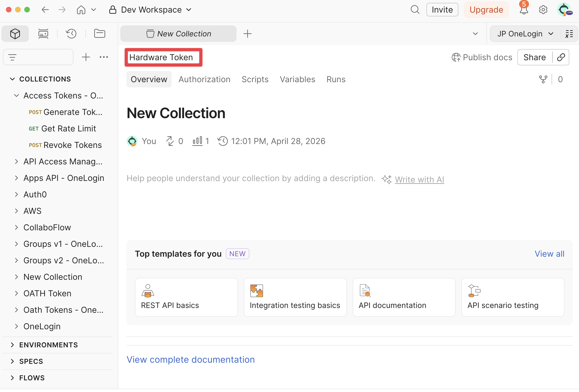Image resolution: width=579 pixels, height=392 pixels.
Task: Expand Apps API - OneLogin collection
Action: pos(17,178)
